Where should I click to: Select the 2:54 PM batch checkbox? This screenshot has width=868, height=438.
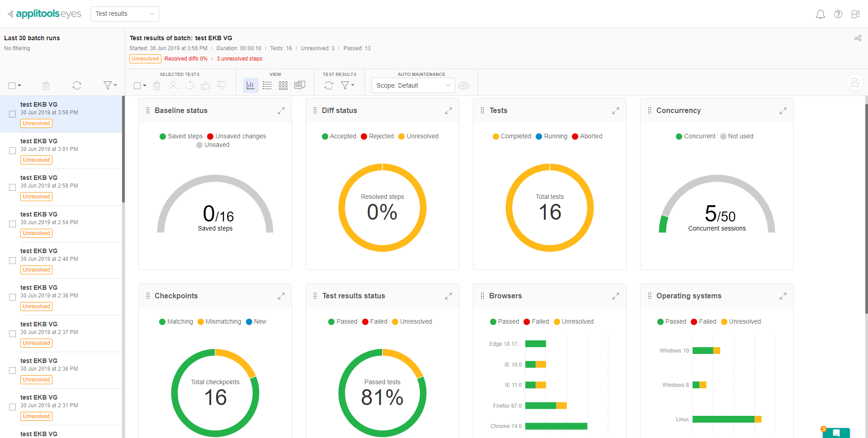coord(13,224)
